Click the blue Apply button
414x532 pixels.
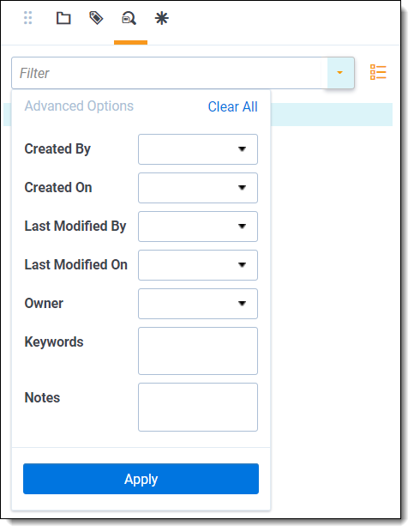(141, 479)
